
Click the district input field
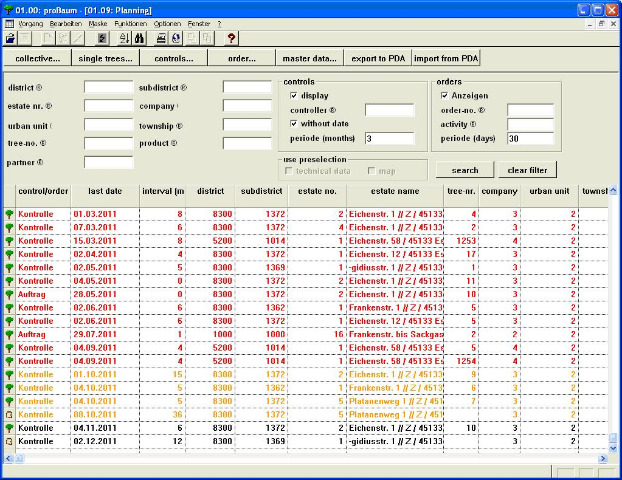point(108,88)
